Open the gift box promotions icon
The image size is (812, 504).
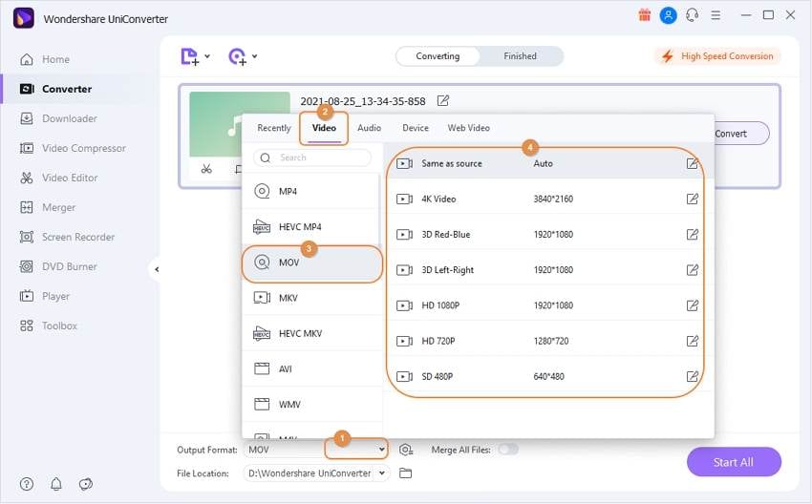tap(644, 15)
